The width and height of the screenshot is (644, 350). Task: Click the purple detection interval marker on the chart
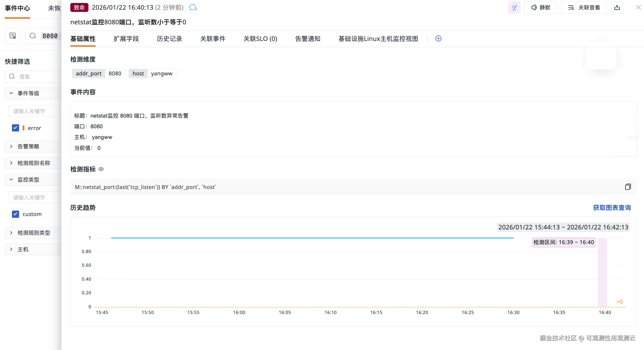(602, 272)
